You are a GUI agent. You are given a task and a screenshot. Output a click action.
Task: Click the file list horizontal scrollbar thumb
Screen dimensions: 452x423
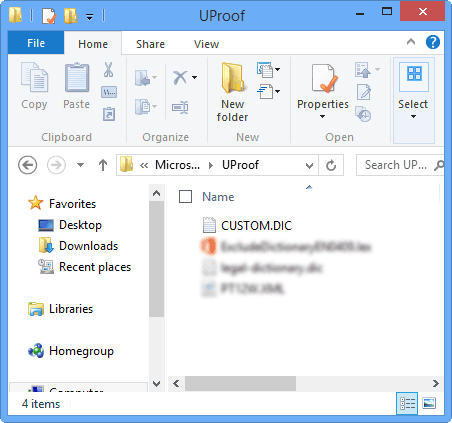[240, 384]
